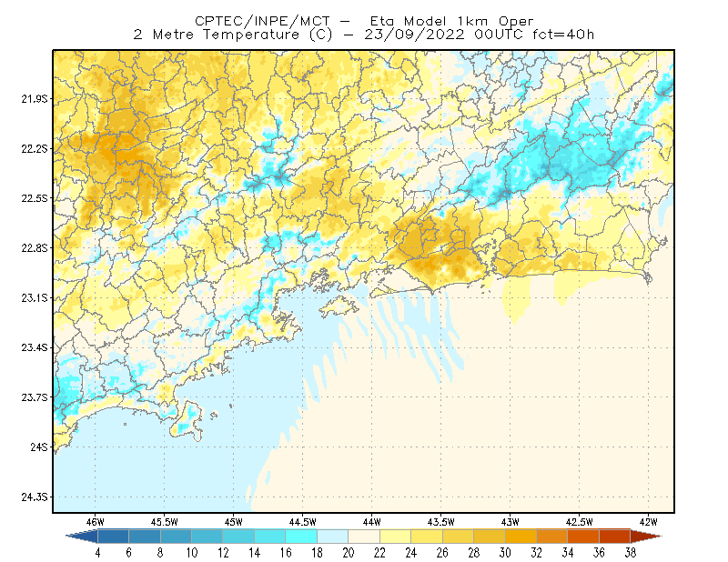Pick the colorbar swatch between 10 and 12
728x562 pixels.
tap(207, 537)
